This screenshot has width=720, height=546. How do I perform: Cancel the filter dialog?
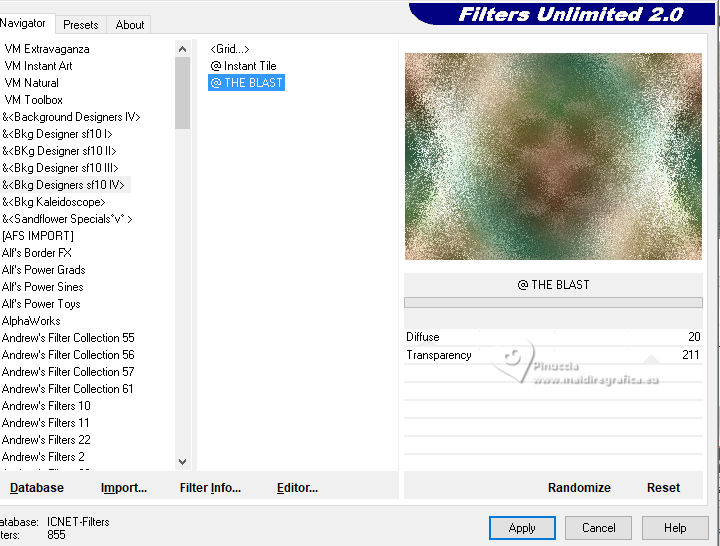(x=598, y=528)
